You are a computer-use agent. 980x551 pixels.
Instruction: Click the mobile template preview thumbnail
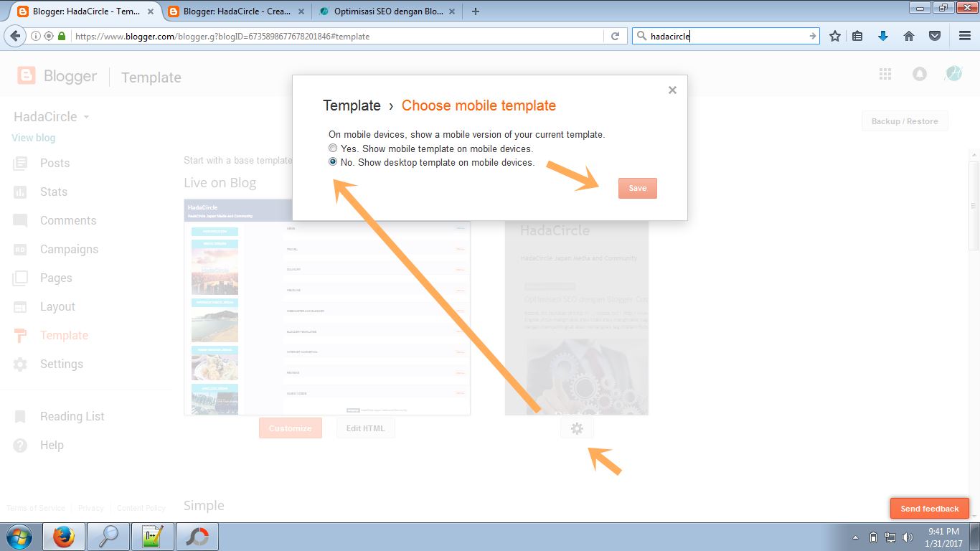577,318
